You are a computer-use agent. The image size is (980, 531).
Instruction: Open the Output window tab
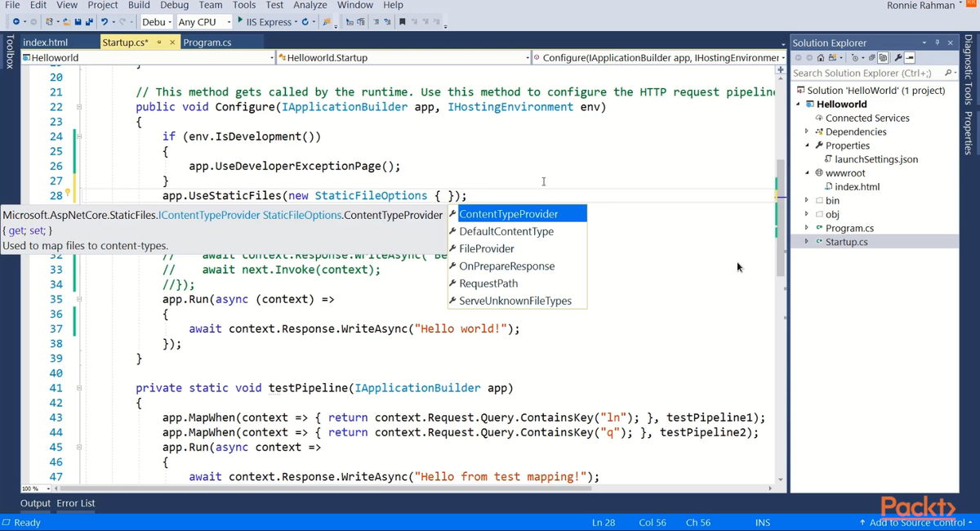pyautogui.click(x=35, y=503)
